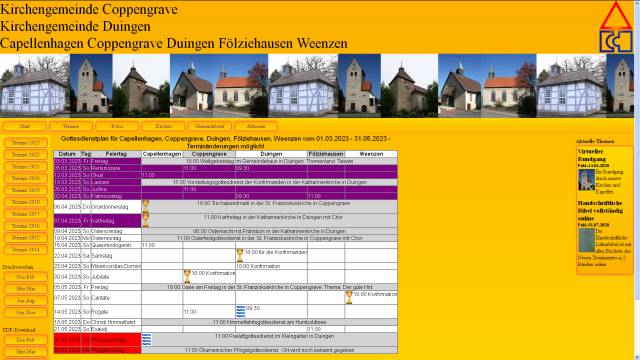Image resolution: width=640 pixels, height=360 pixels.
Task: Select Termine 2022 in the sidebar
Action: coord(26,155)
